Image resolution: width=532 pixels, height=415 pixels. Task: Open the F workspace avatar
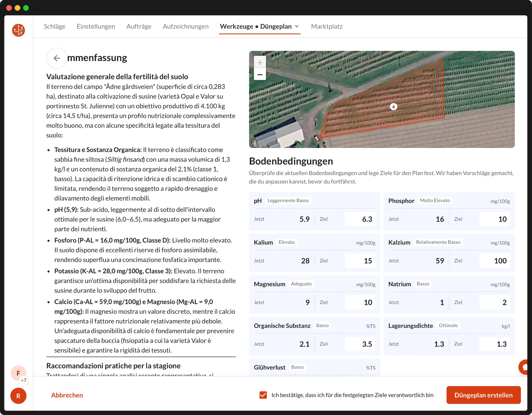pos(18,373)
